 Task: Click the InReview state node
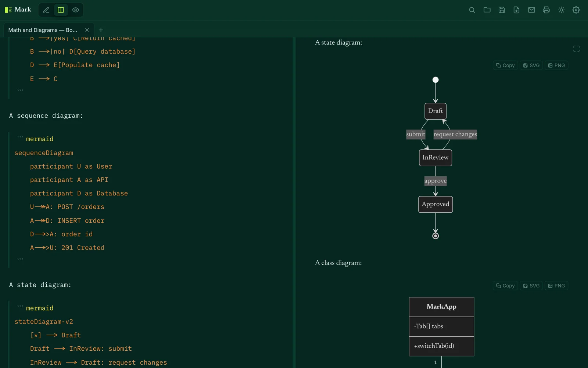(x=435, y=158)
